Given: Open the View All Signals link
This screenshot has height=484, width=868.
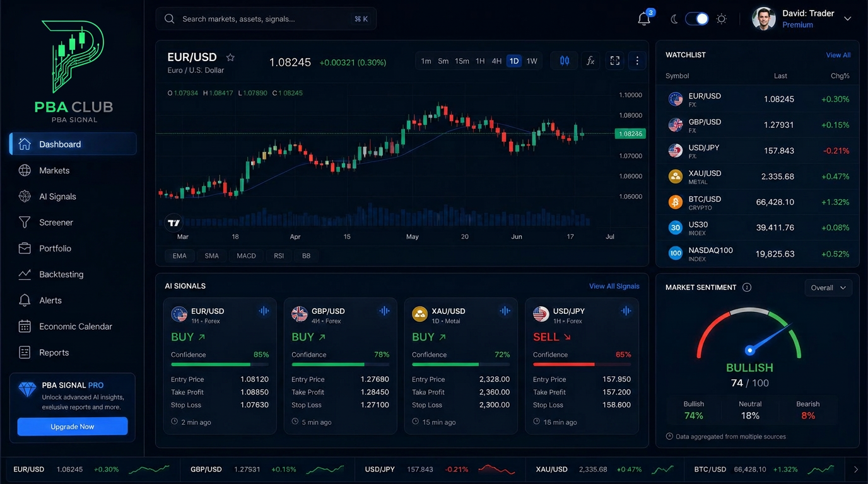Looking at the screenshot, I should (x=614, y=286).
